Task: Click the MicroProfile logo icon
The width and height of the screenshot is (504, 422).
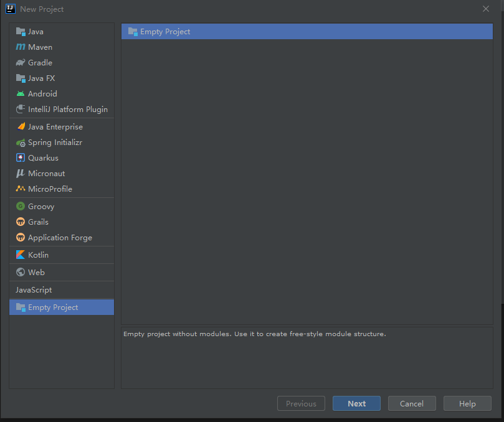Action: (x=21, y=189)
